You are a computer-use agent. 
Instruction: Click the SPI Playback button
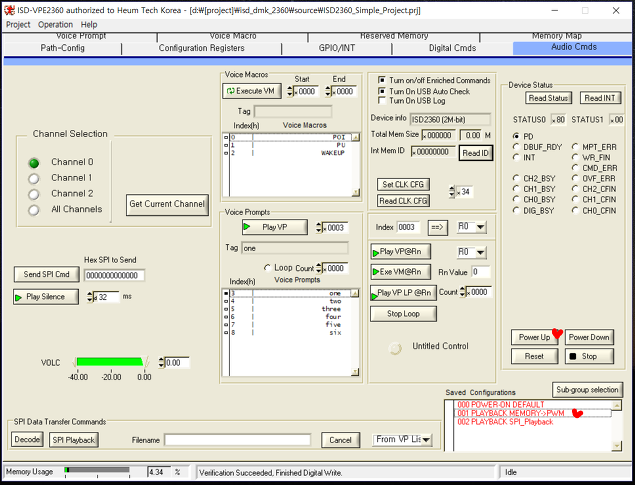[74, 440]
